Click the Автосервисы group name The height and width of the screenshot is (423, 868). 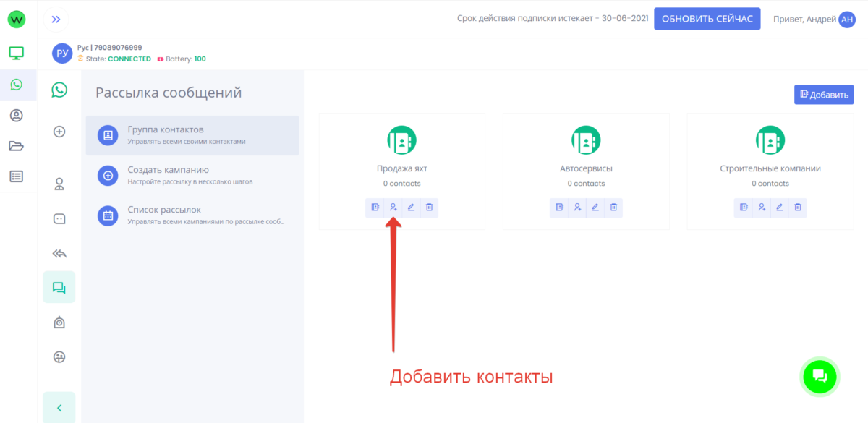[x=586, y=168]
